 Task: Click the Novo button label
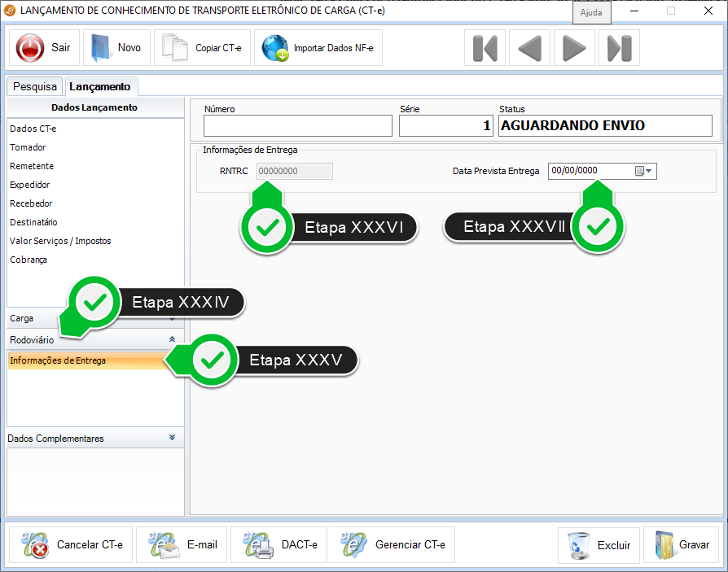pyautogui.click(x=129, y=47)
